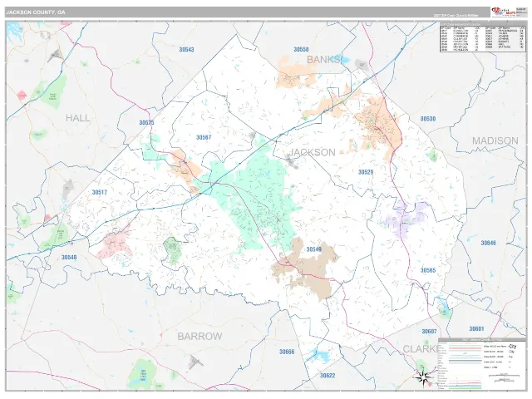Click the ZIP code index table

(482, 37)
